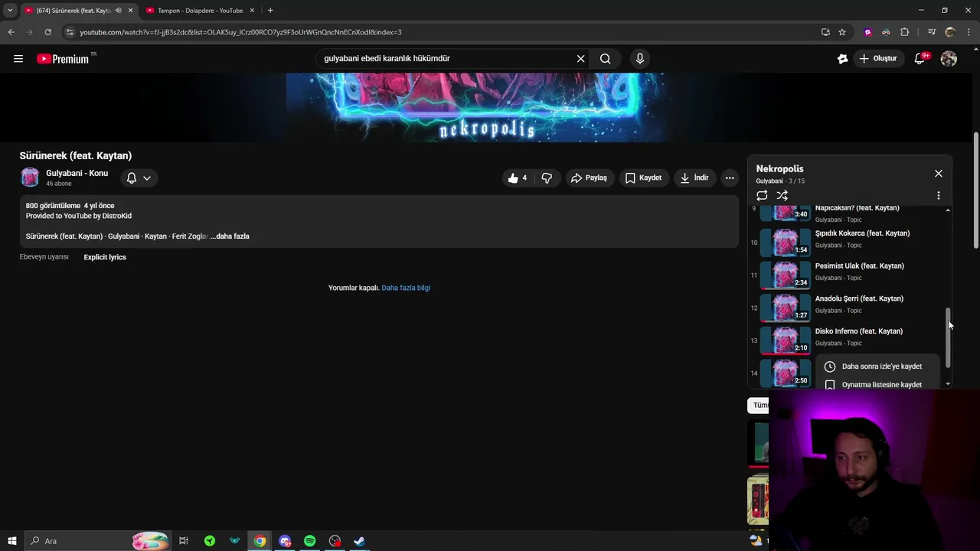The height and width of the screenshot is (551, 980).
Task: Open the Tümü filter chip
Action: coord(758,405)
